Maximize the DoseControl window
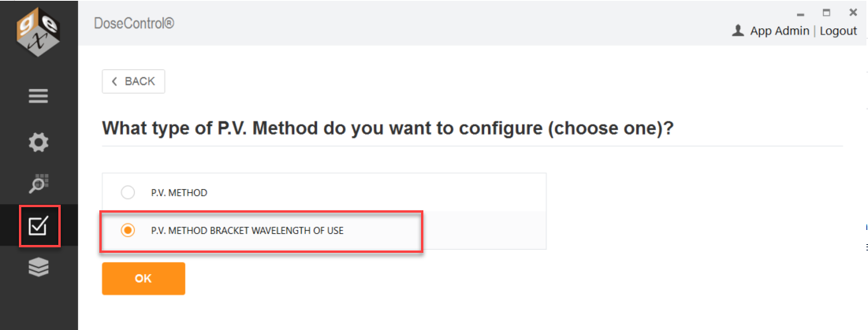Image resolution: width=868 pixels, height=330 pixels. pos(826,12)
